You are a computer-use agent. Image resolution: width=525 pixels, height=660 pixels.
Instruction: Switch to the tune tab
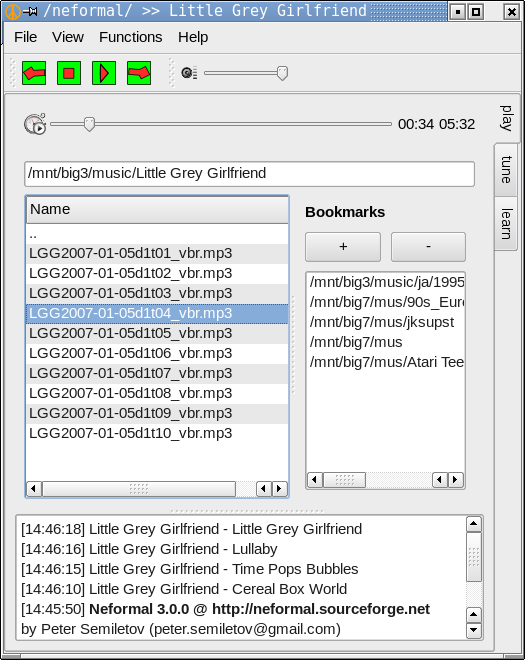click(x=506, y=170)
